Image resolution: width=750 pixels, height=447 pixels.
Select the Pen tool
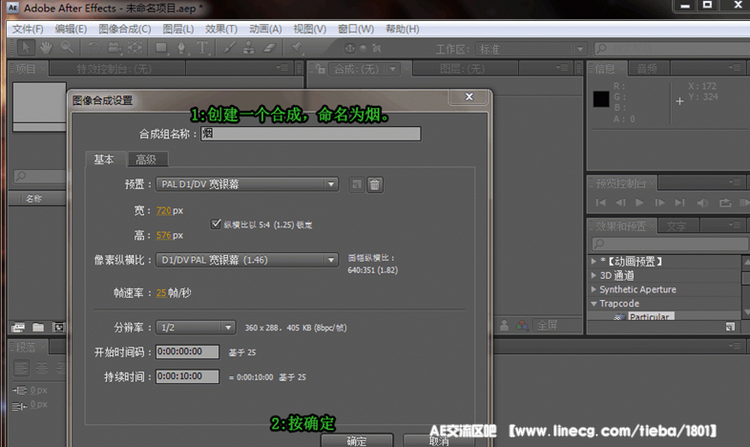[x=182, y=48]
